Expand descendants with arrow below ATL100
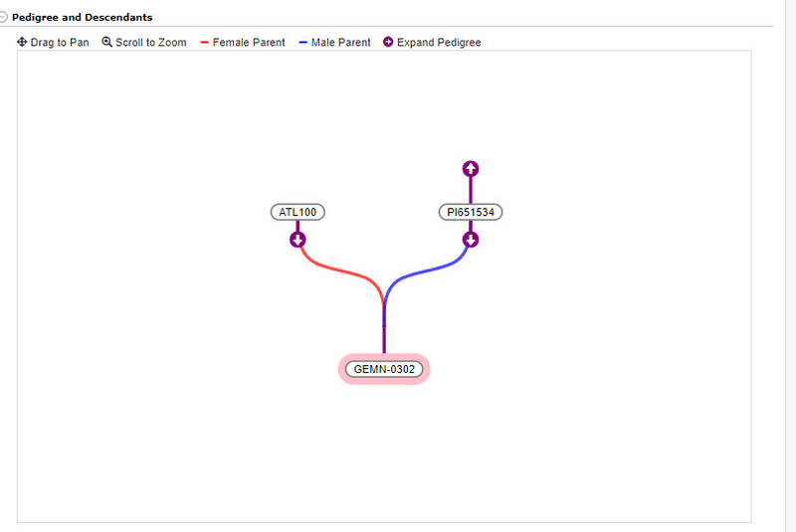Viewport: 796px width, 532px height. (x=298, y=240)
